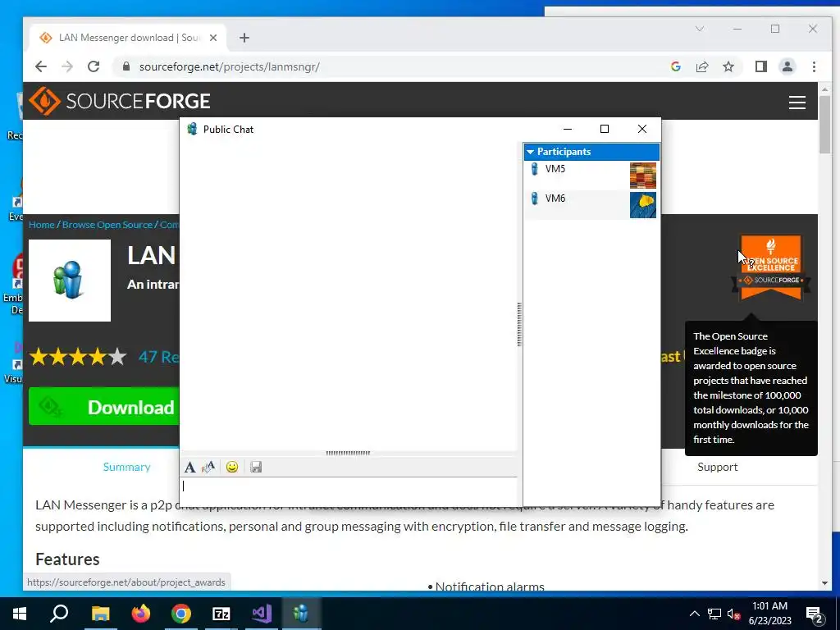Viewport: 840px width, 630px height.
Task: Close the Public Chat window
Action: [x=641, y=129]
